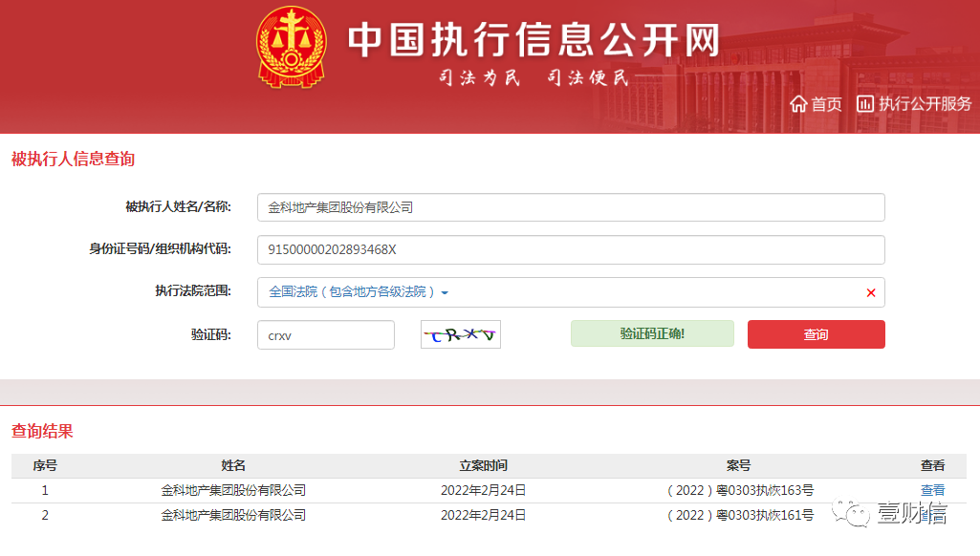Click the home icon beside 首页
Viewport: 980px width, 556px height.
point(798,104)
